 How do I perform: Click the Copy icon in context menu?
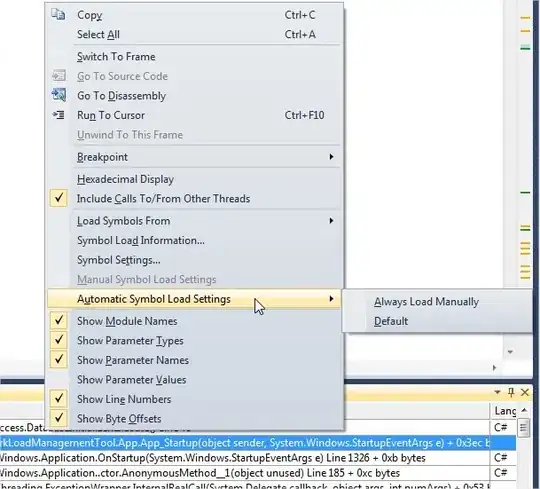point(58,14)
